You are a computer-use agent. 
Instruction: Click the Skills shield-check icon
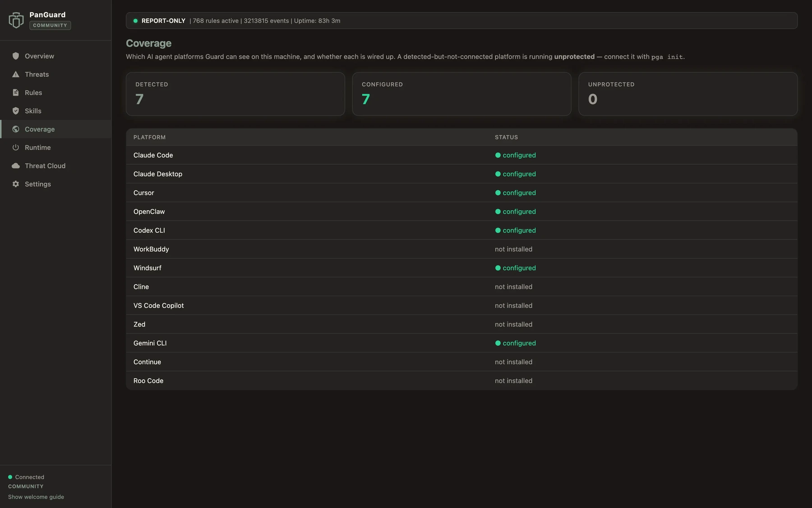[16, 111]
